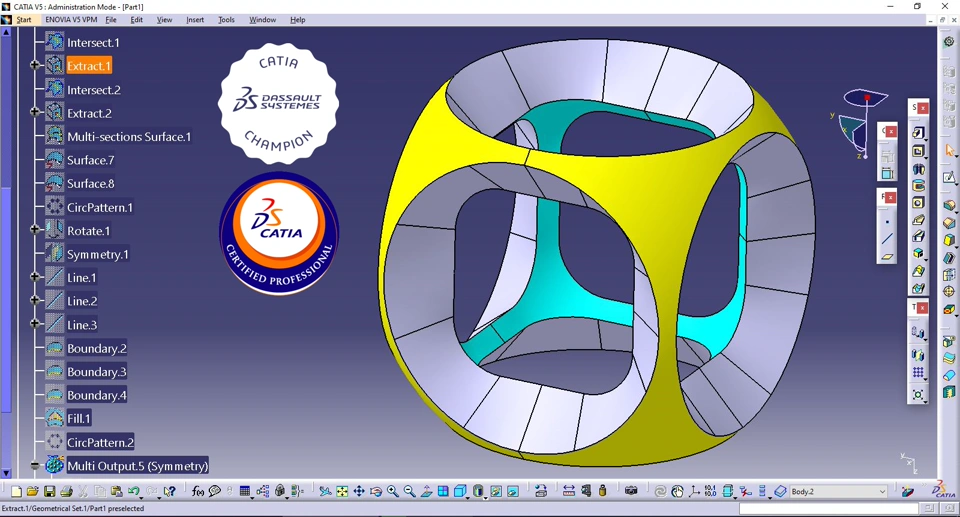Select Symmetry.1 in the tree
This screenshot has height=517, width=960.
(x=98, y=254)
